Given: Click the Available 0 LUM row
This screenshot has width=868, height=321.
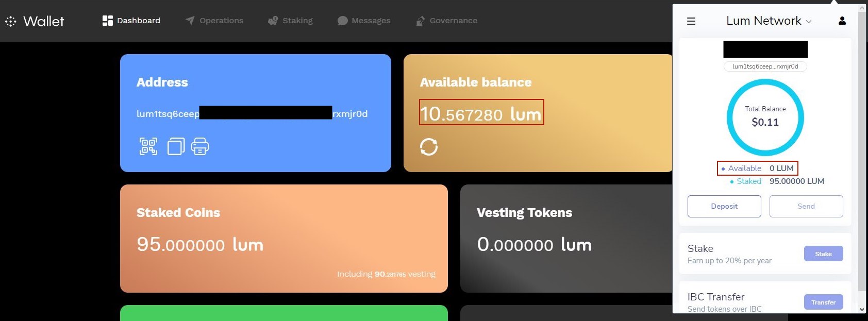Looking at the screenshot, I should [x=757, y=168].
